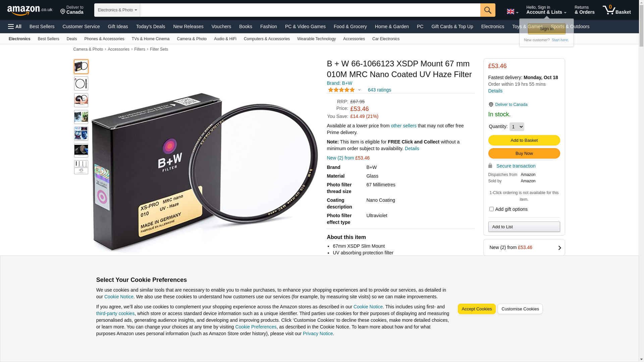Open the New (2) offers chevron arrow
Screen dimensions: 644x362
559,248
